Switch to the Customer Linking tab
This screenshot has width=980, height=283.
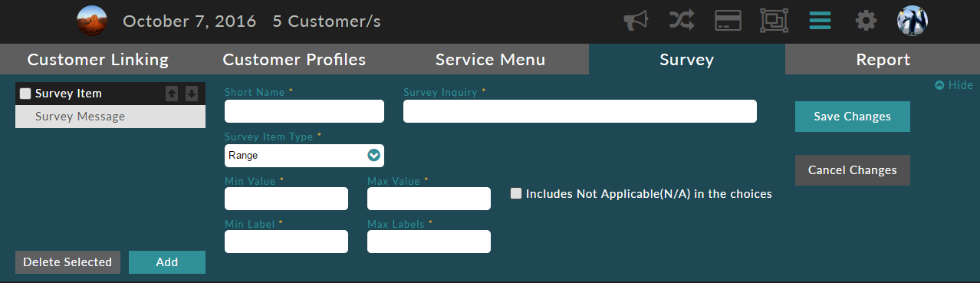(98, 60)
